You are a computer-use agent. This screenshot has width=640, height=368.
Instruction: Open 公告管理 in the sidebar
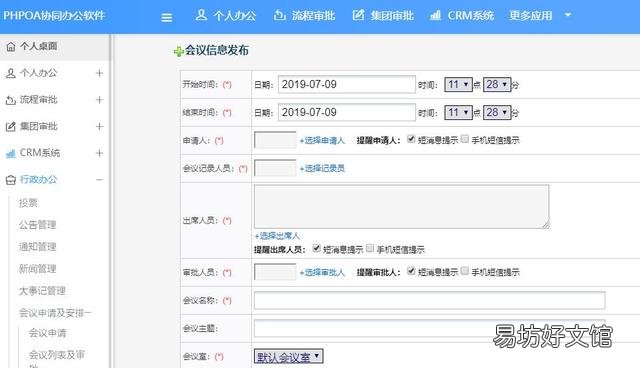pos(38,225)
